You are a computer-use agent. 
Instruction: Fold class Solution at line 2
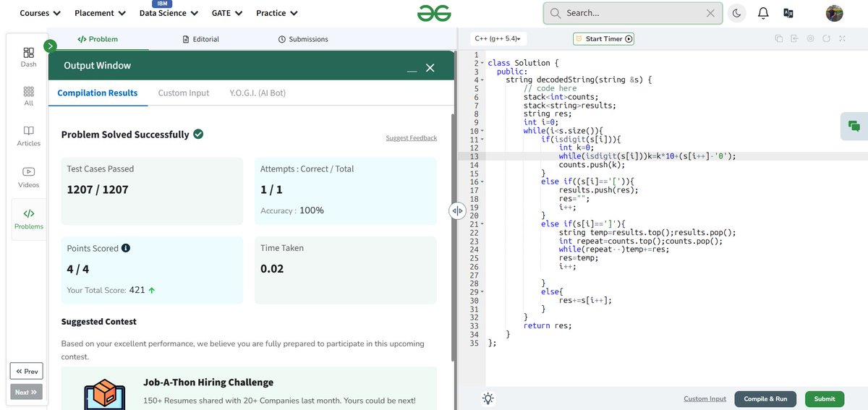(482, 64)
